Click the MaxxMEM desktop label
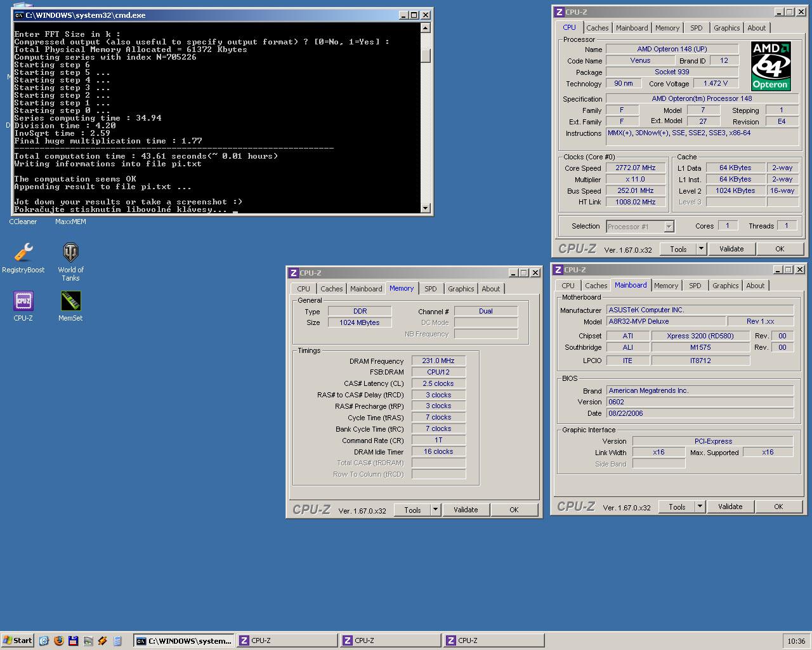The image size is (812, 650). coord(70,222)
